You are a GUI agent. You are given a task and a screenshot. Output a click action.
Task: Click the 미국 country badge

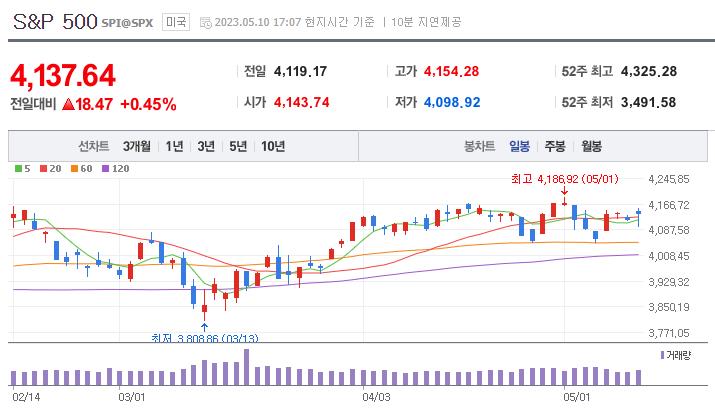[176, 22]
